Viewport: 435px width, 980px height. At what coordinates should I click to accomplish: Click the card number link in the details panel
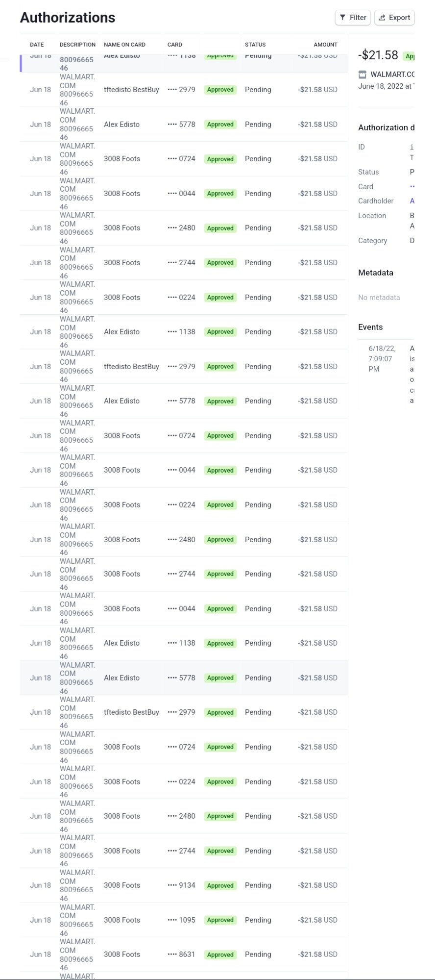pos(412,187)
